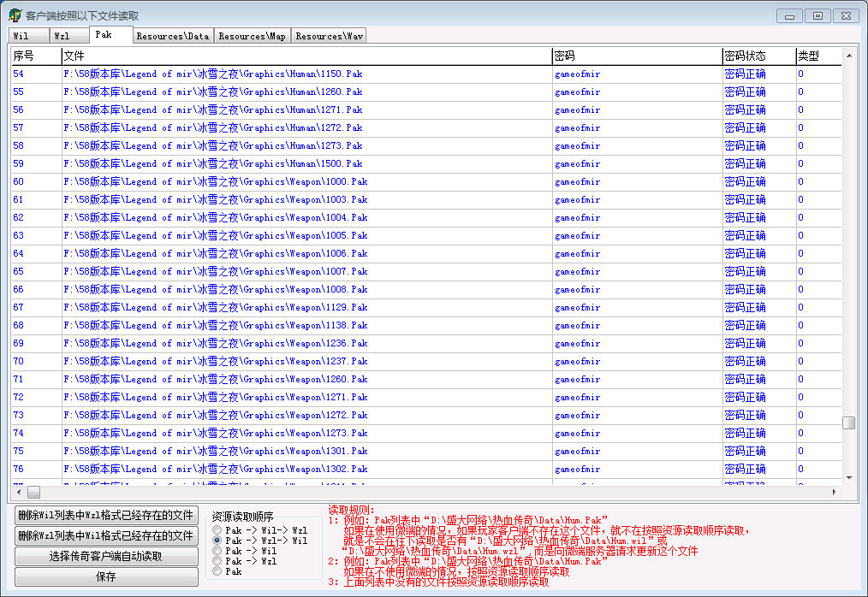Click the vertical scrollbar up arrow
This screenshot has width=868, height=597.
[848, 56]
